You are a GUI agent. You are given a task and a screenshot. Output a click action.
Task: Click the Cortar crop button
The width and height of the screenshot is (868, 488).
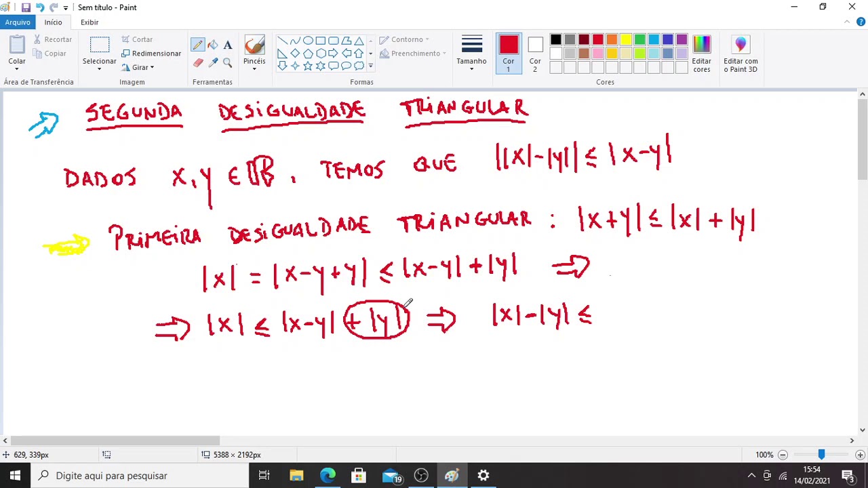pos(137,39)
